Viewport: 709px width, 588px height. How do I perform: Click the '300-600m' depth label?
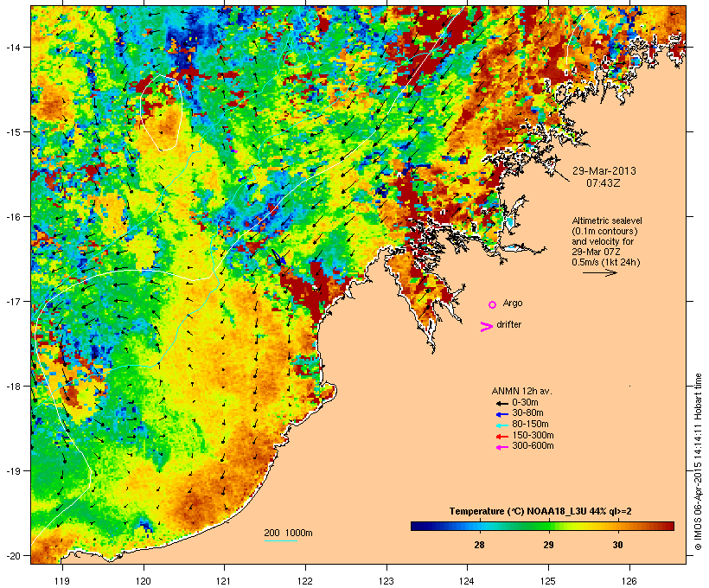click(x=533, y=446)
